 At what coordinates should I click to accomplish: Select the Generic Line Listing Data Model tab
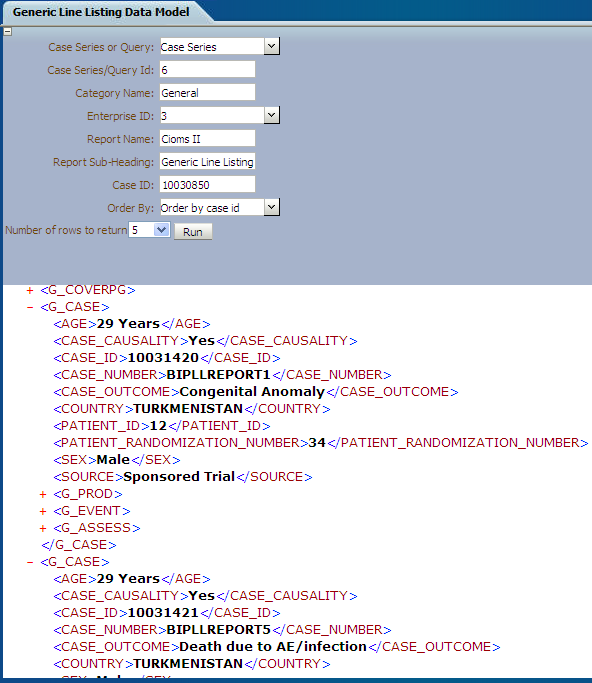click(101, 12)
